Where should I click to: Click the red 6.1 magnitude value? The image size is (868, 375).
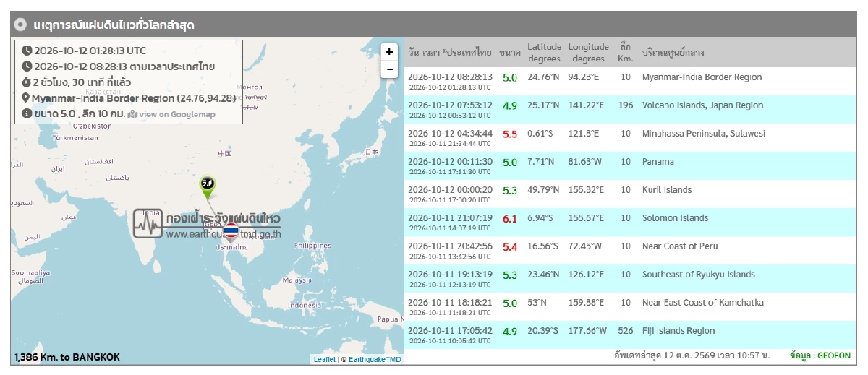coord(510,219)
